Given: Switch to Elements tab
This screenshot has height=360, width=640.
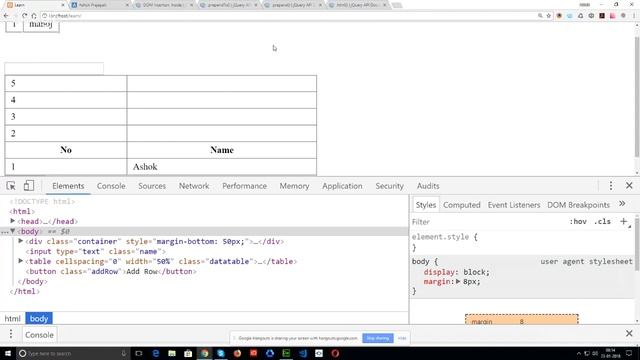Looking at the screenshot, I should [x=68, y=186].
